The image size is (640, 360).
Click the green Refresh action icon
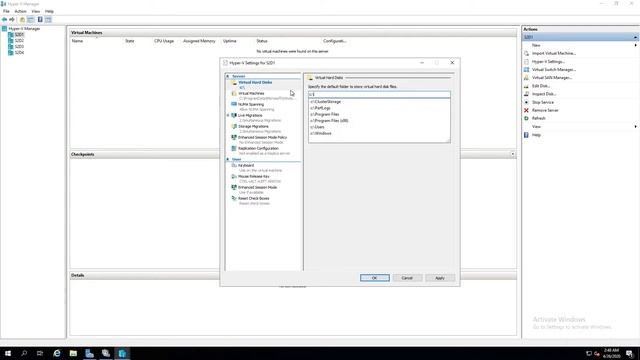526,118
